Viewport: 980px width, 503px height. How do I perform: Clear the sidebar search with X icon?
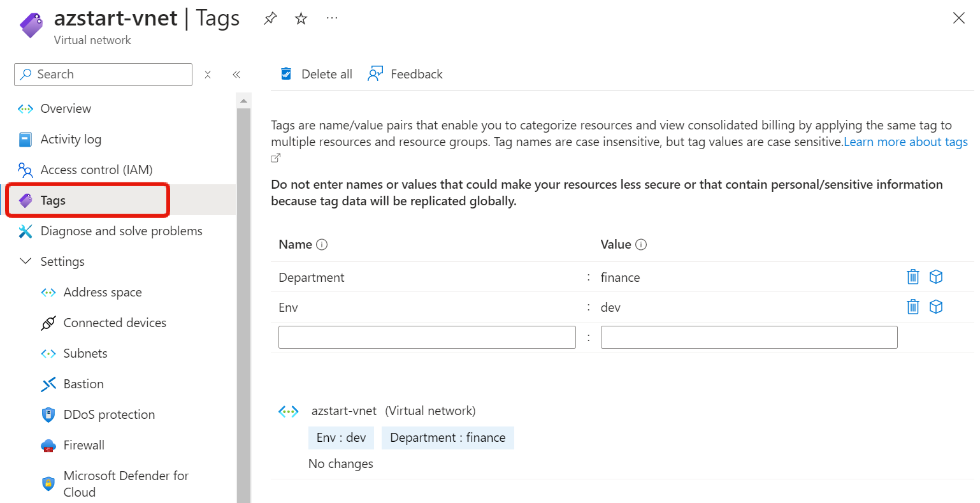click(208, 75)
